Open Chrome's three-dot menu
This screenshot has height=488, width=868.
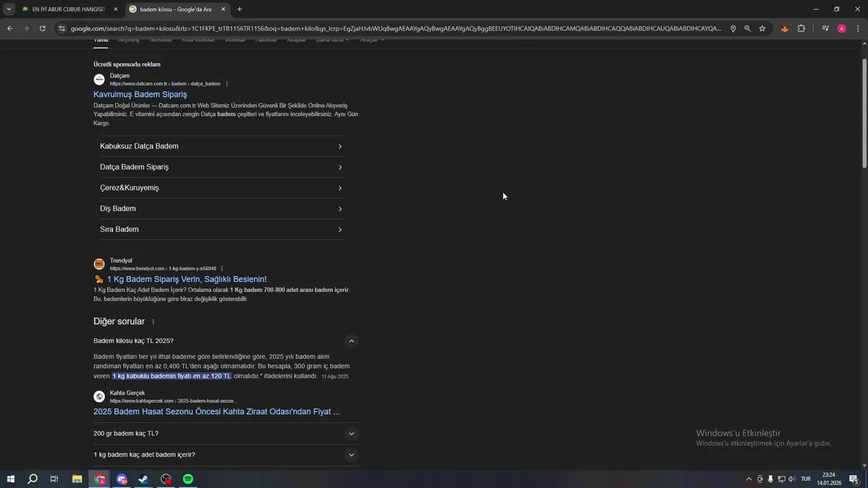pos(858,28)
